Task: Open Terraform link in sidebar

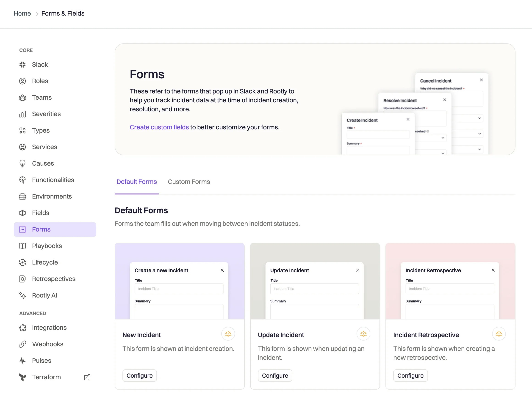Action: (x=55, y=377)
